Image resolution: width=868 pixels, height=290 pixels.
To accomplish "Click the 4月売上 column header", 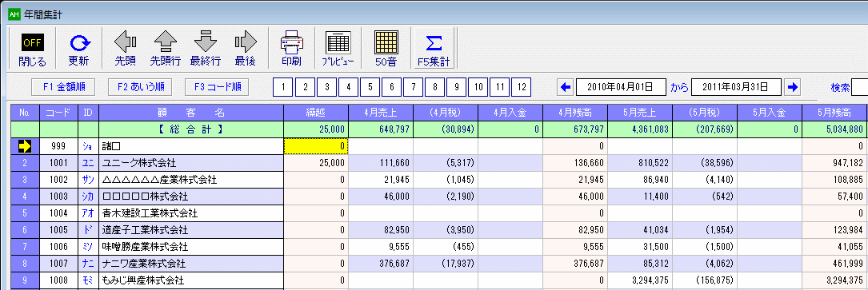I will pyautogui.click(x=381, y=113).
